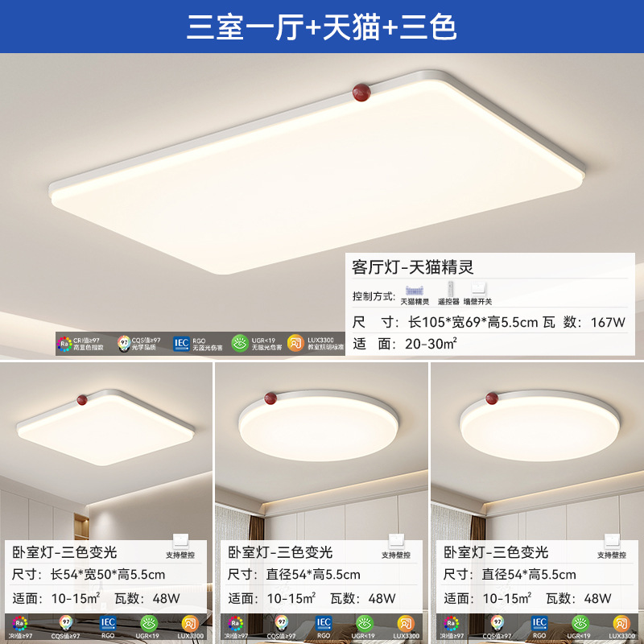Click the red knob on the living room lamp
Screen dimensions: 644x644
pyautogui.click(x=361, y=93)
